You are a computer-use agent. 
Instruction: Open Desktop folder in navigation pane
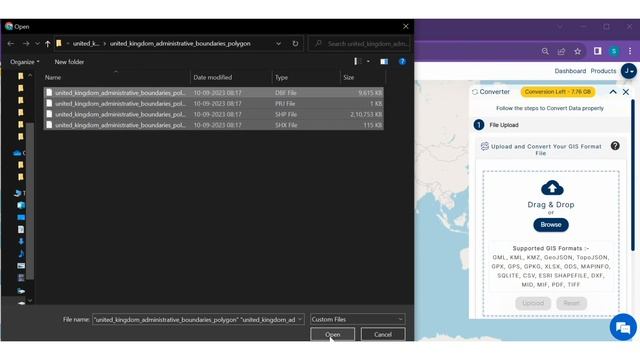click(x=21, y=218)
